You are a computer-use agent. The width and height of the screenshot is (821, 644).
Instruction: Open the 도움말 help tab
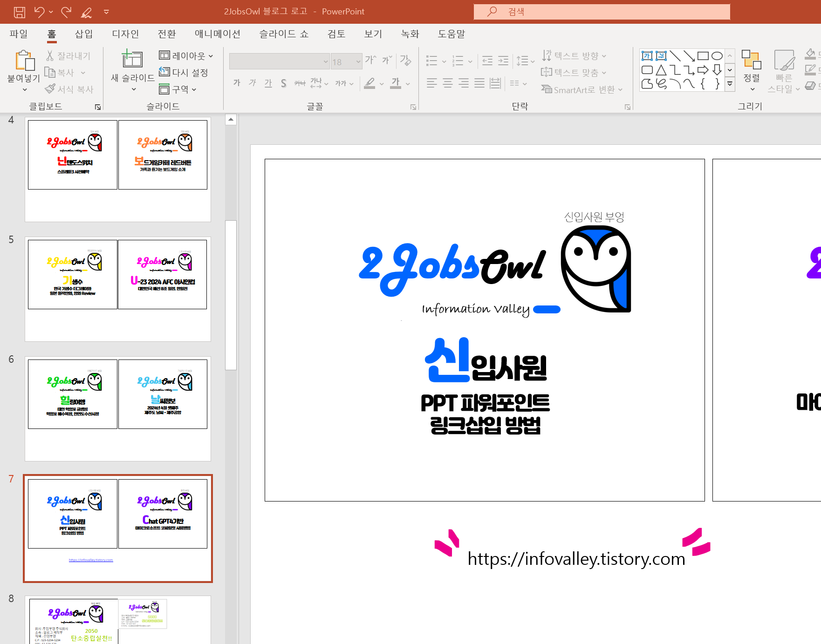tap(452, 34)
